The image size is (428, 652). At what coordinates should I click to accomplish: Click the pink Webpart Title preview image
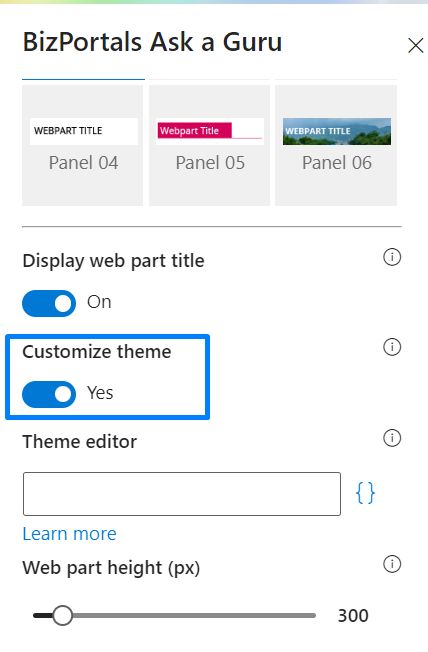coord(210,131)
